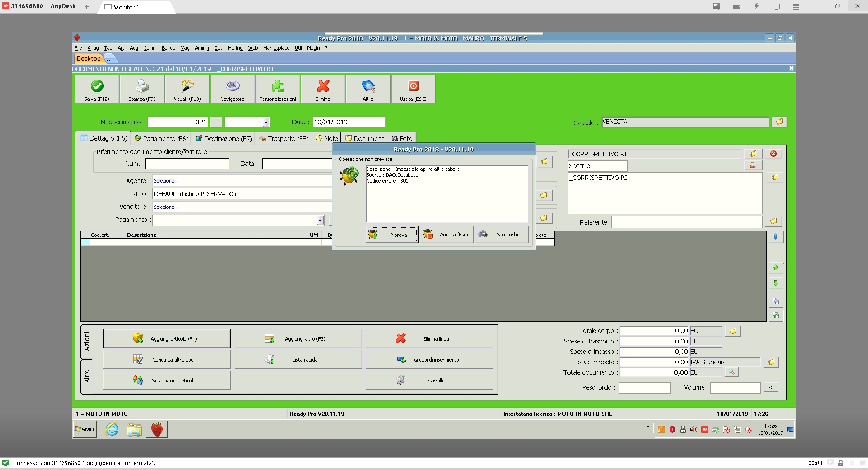868x470 pixels.
Task: Click Ready Pro strawberry taskbar icon
Action: [x=157, y=429]
